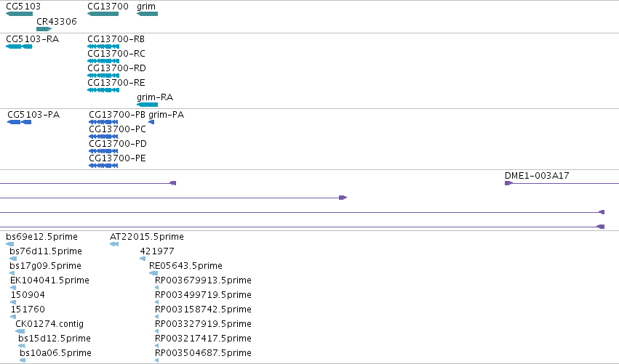The width and height of the screenshot is (619, 364).
Task: Click the CK01274.contig label
Action: pyautogui.click(x=49, y=324)
